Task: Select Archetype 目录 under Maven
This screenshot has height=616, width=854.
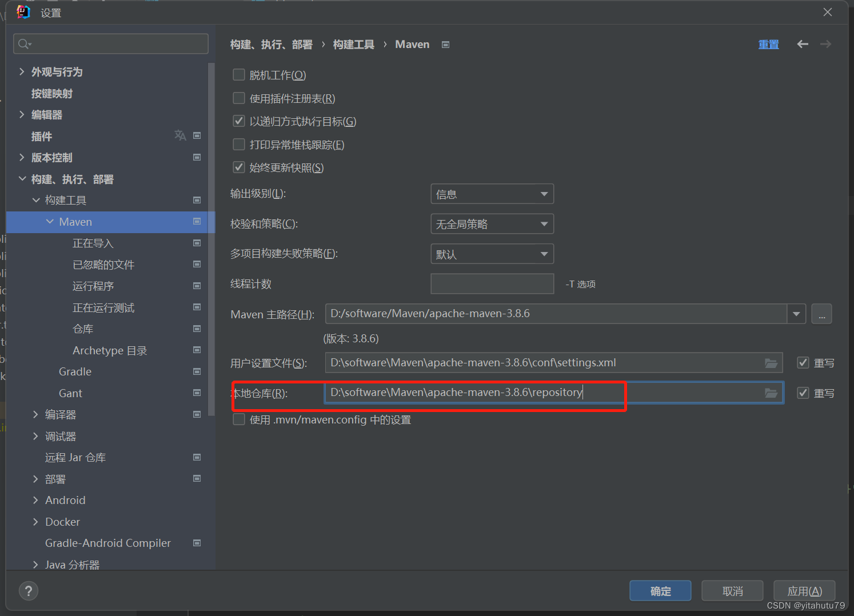Action: (110, 350)
